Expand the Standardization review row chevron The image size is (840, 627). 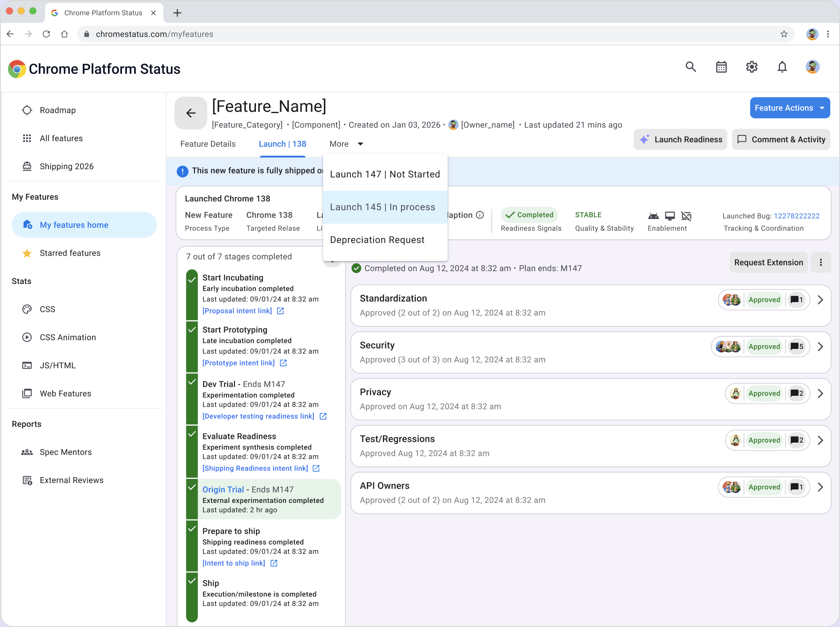820,300
